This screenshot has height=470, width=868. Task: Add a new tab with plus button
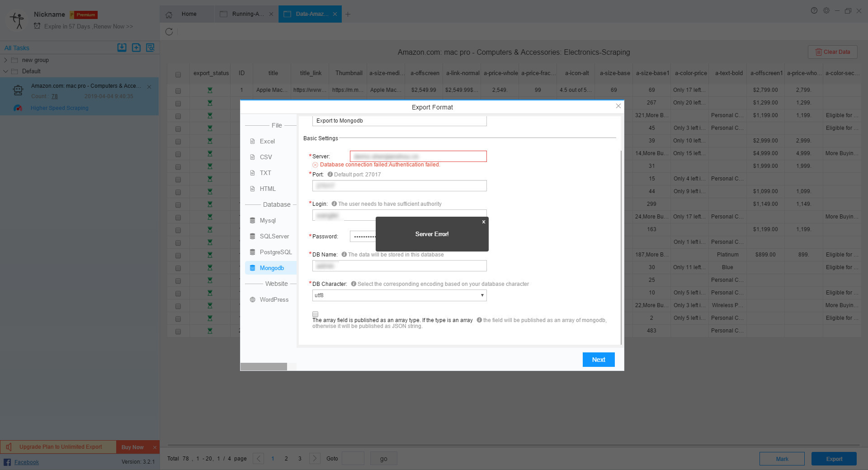pos(348,14)
